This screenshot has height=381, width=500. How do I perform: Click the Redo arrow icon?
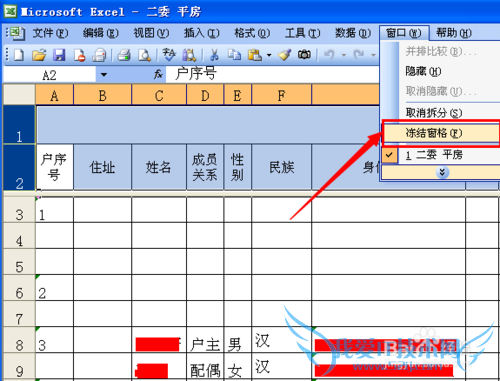coord(359,54)
